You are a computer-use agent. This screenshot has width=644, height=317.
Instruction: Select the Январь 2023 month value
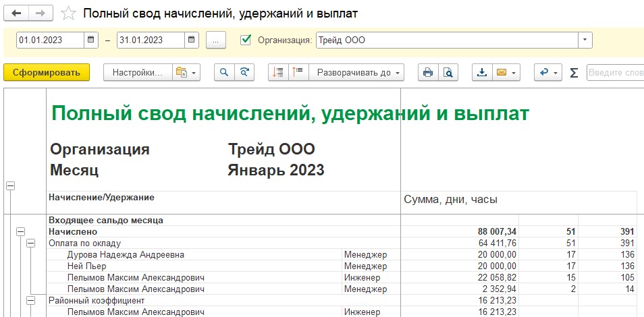pyautogui.click(x=275, y=169)
